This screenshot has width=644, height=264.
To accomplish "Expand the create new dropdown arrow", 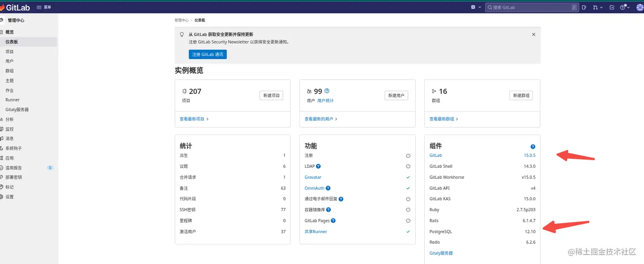I will 480,7.
